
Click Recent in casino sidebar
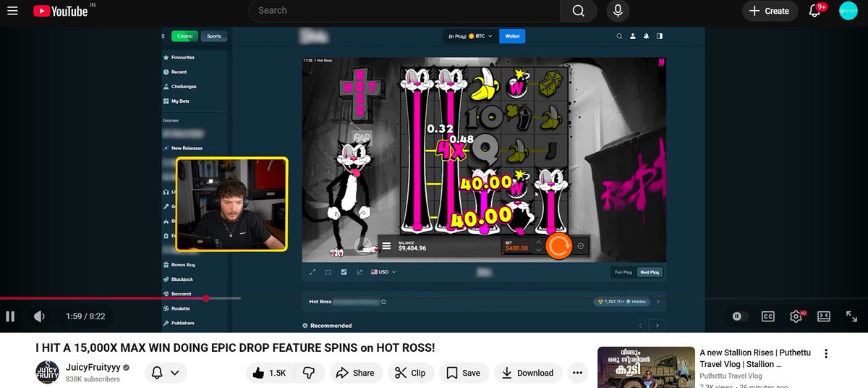pyautogui.click(x=179, y=72)
